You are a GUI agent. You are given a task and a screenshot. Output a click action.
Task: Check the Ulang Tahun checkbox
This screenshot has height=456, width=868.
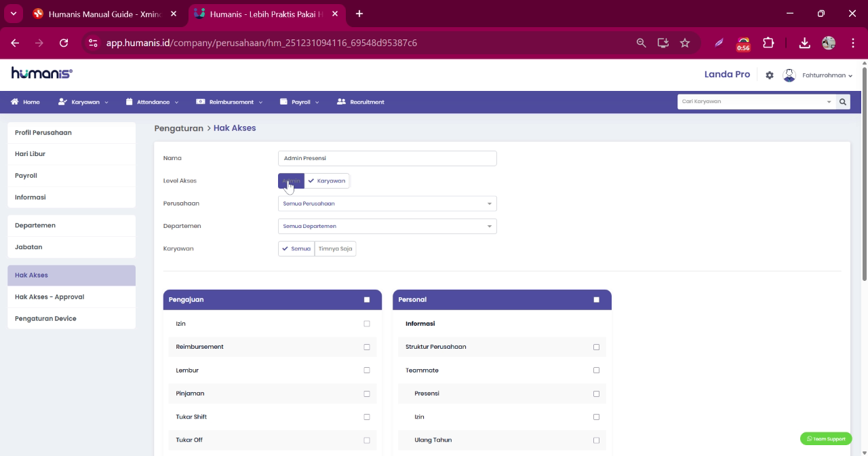(597, 440)
